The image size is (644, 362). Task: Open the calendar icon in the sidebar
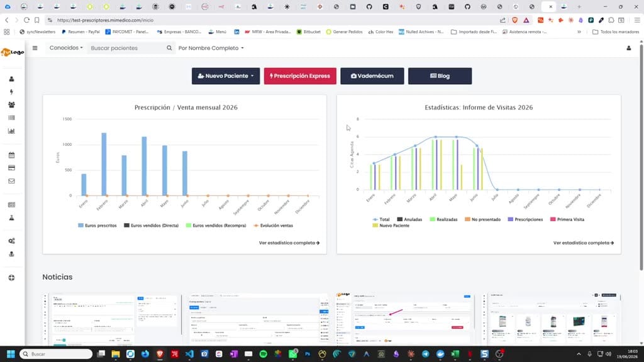pos(11,155)
